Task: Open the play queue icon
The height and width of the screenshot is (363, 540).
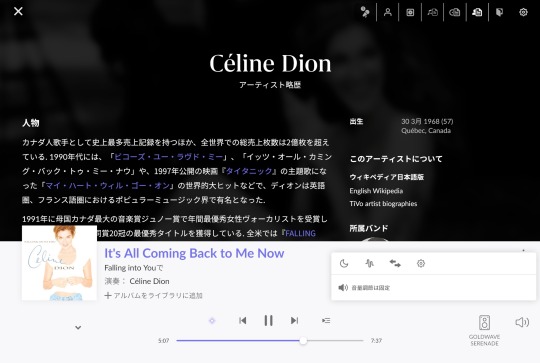Action: click(x=326, y=321)
